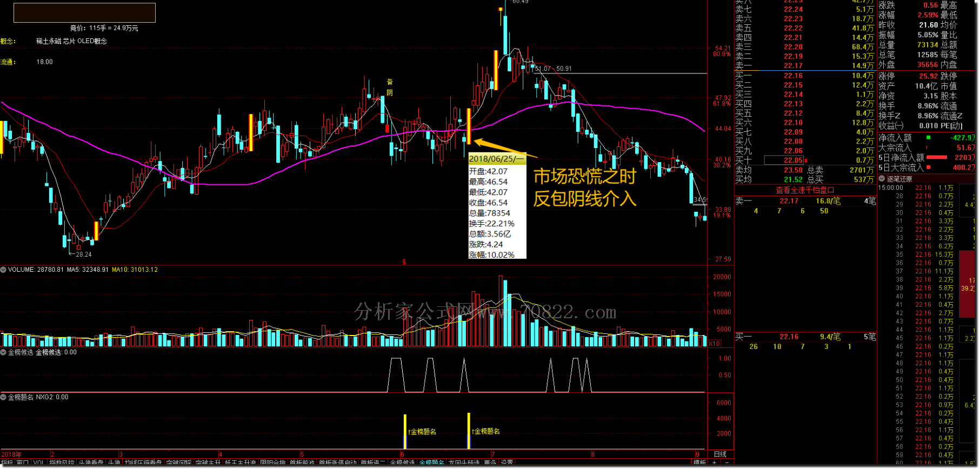Viewport: 980px width, 469px height.
Task: Click the 总量 value 73134
Action: tap(928, 45)
